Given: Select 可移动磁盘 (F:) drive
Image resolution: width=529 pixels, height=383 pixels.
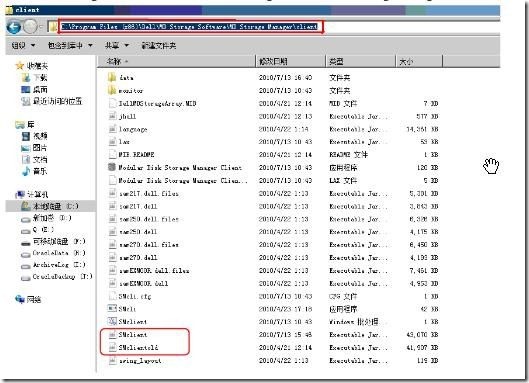Looking at the screenshot, I should pyautogui.click(x=53, y=241).
